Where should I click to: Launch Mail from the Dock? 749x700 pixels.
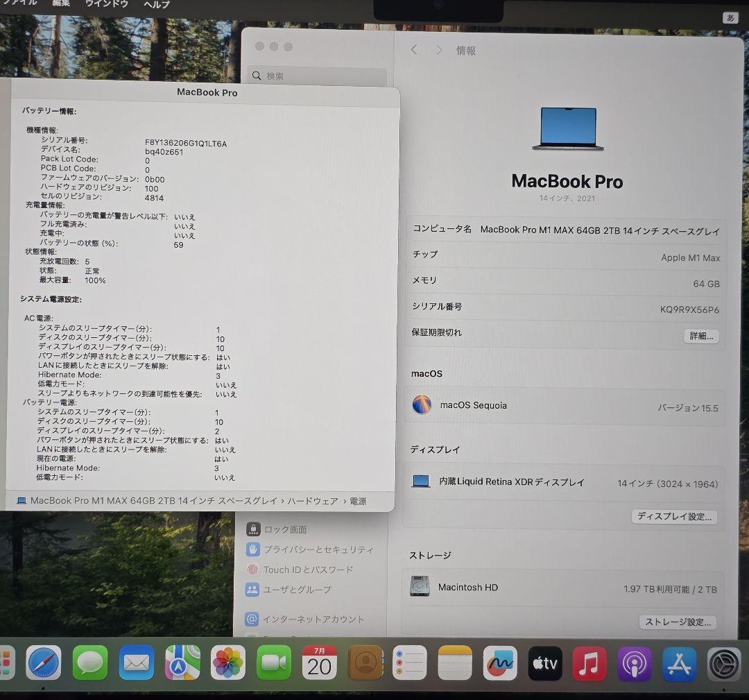coord(136,663)
